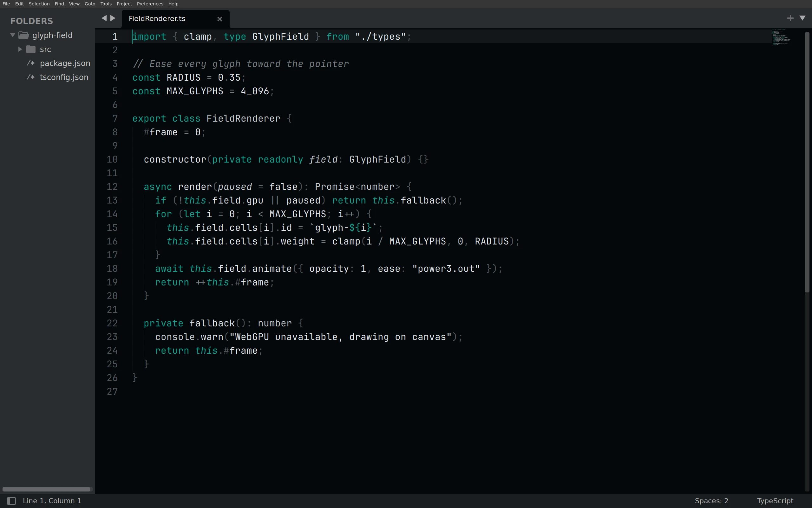The height and width of the screenshot is (508, 812).
Task: Click the RADIUS constant on line 4
Action: pos(184,77)
